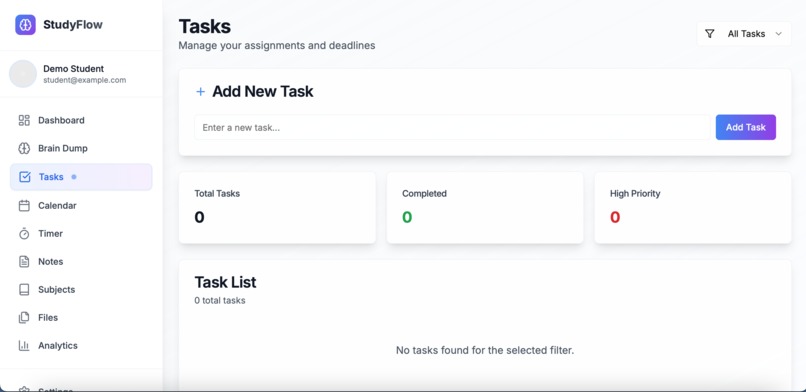Click the Tasks page title
This screenshot has width=806, height=392.
pos(205,26)
